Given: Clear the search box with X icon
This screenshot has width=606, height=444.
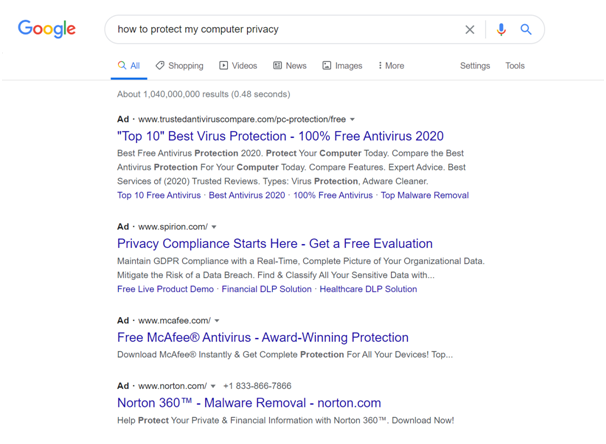Looking at the screenshot, I should (x=470, y=30).
